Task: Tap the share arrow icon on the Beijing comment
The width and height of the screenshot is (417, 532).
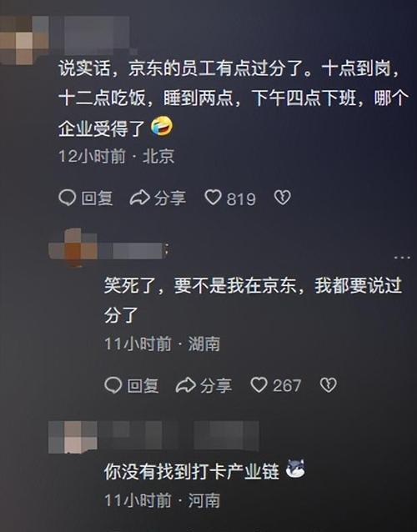Action: coord(140,198)
